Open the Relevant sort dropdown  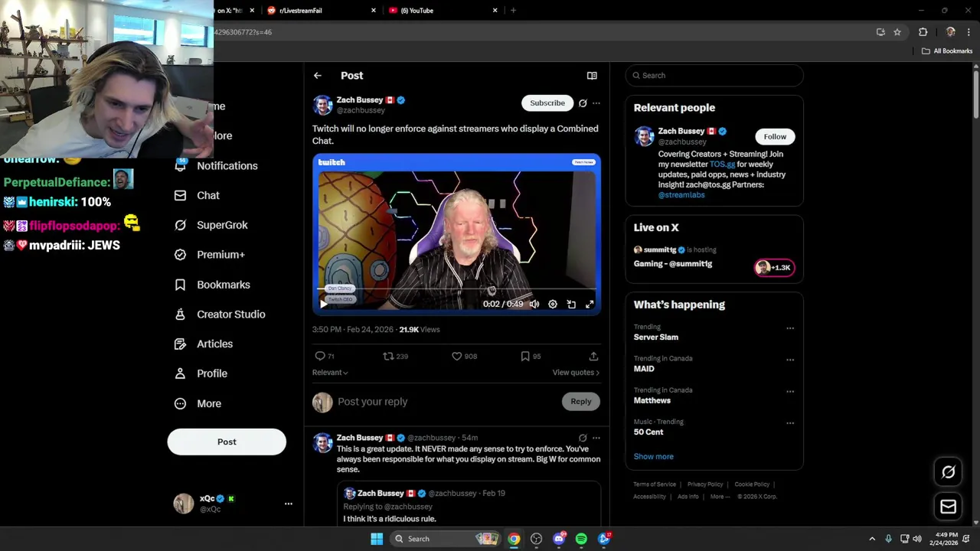330,373
